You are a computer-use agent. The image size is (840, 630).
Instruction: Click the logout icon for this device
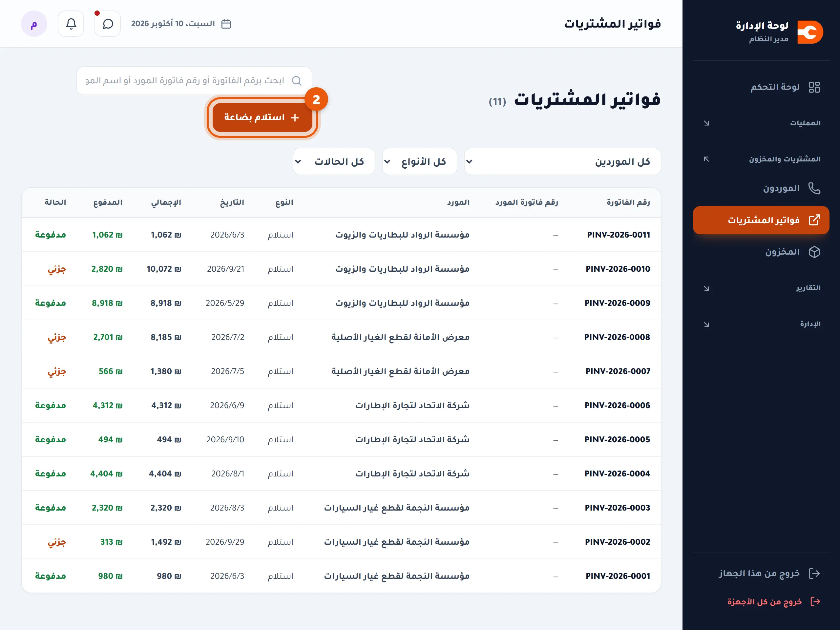pos(814,574)
